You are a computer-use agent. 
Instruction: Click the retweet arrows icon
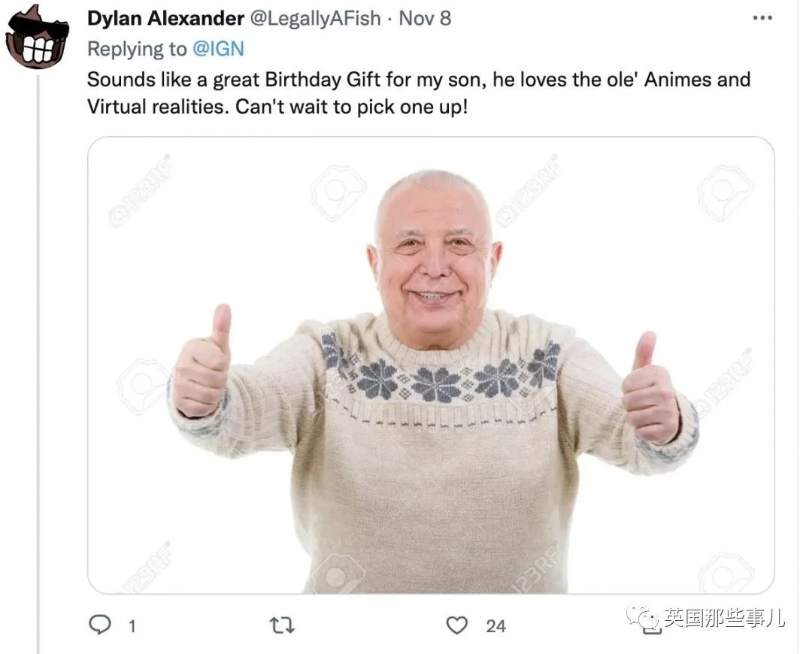tap(282, 625)
